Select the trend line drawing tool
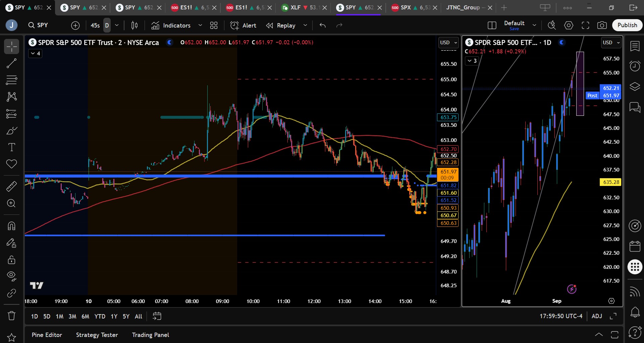 click(11, 63)
